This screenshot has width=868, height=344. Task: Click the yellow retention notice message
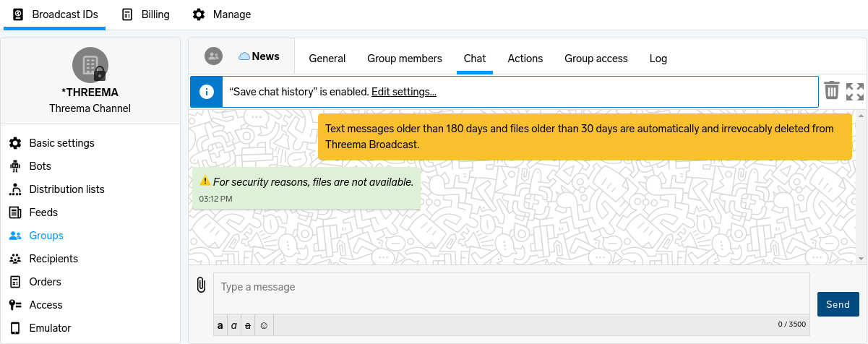[x=585, y=136]
